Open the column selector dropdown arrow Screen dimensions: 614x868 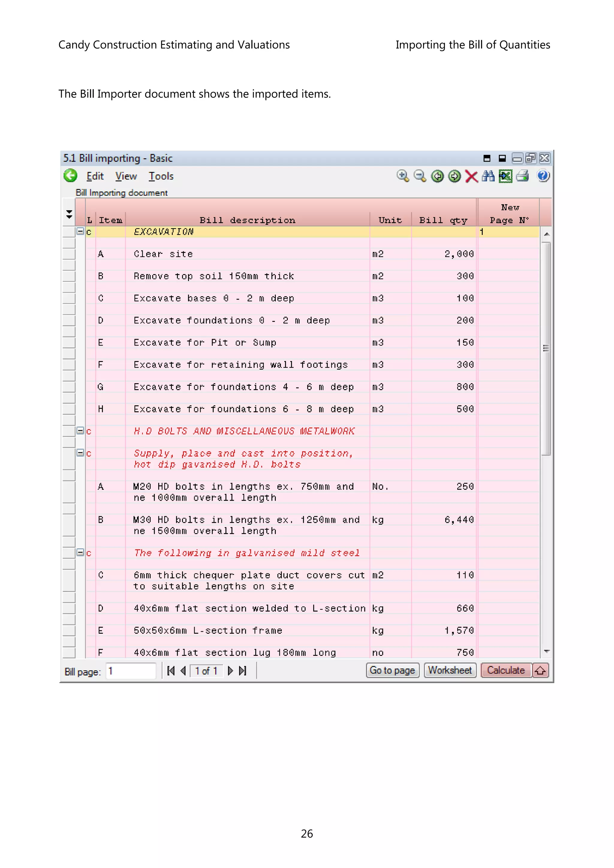click(x=69, y=214)
